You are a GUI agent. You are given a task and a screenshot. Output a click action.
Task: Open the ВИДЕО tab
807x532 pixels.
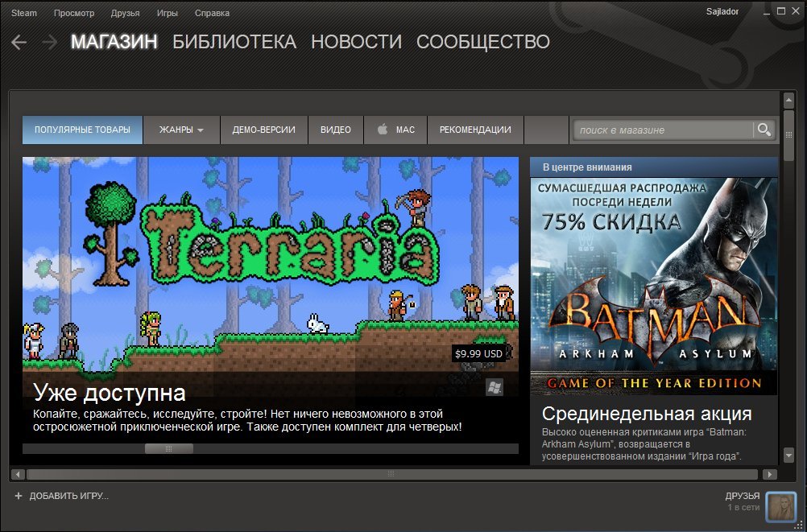tap(336, 130)
